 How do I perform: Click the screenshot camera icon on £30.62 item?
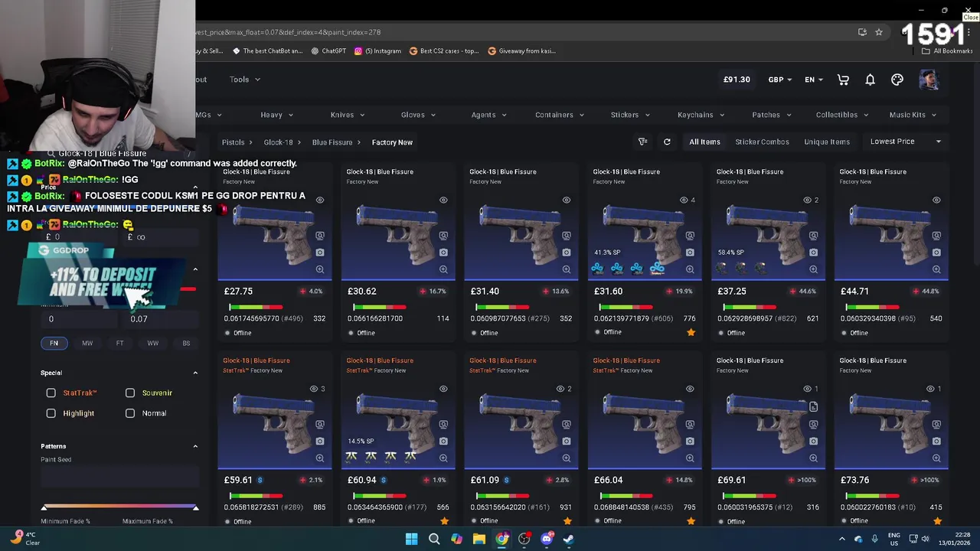point(443,253)
